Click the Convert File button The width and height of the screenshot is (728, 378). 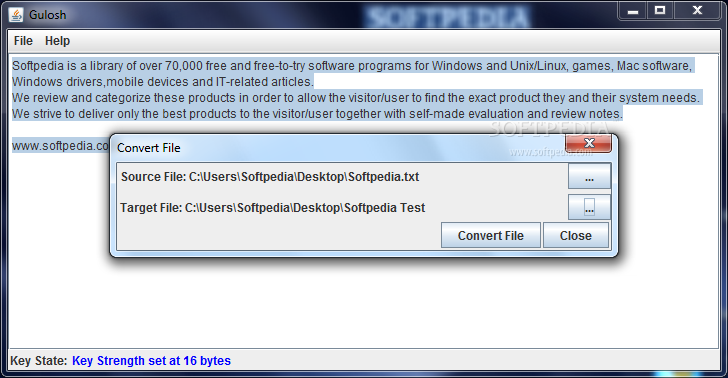[490, 235]
